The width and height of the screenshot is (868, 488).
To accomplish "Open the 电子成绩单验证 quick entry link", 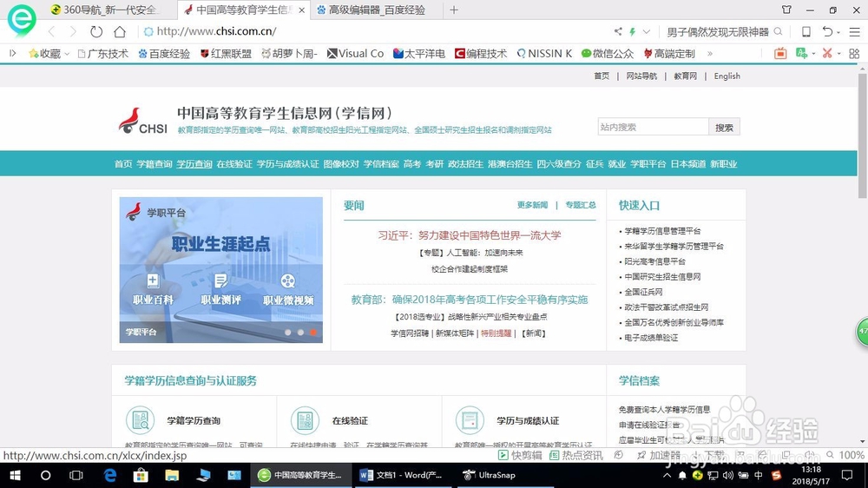I will pyautogui.click(x=651, y=337).
